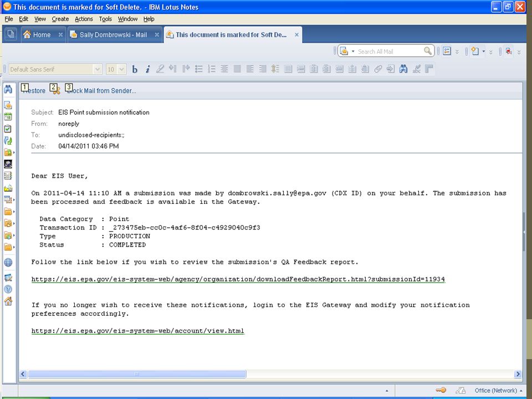Open the account/view.html link
The image size is (532, 399).
pos(138,331)
